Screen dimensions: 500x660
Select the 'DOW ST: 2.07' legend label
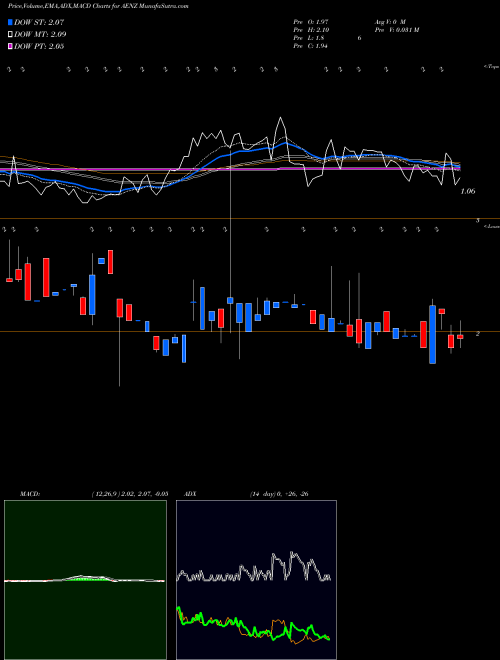point(39,22)
